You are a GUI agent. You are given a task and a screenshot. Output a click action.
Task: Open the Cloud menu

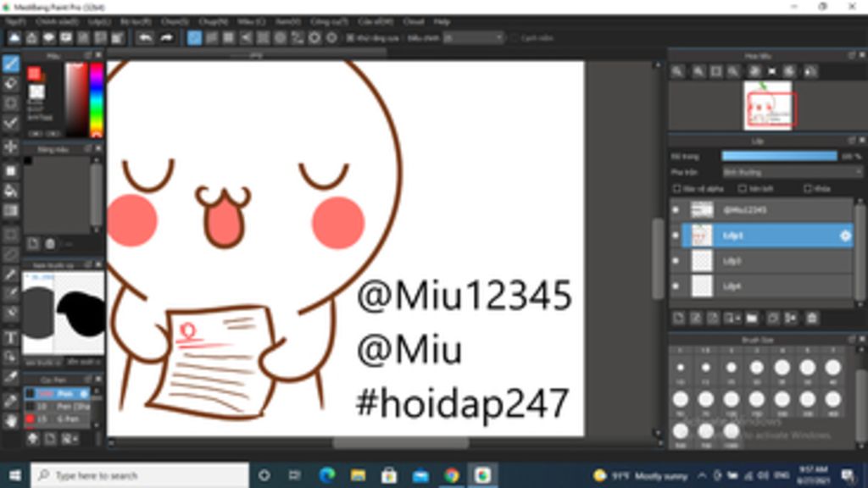414,21
